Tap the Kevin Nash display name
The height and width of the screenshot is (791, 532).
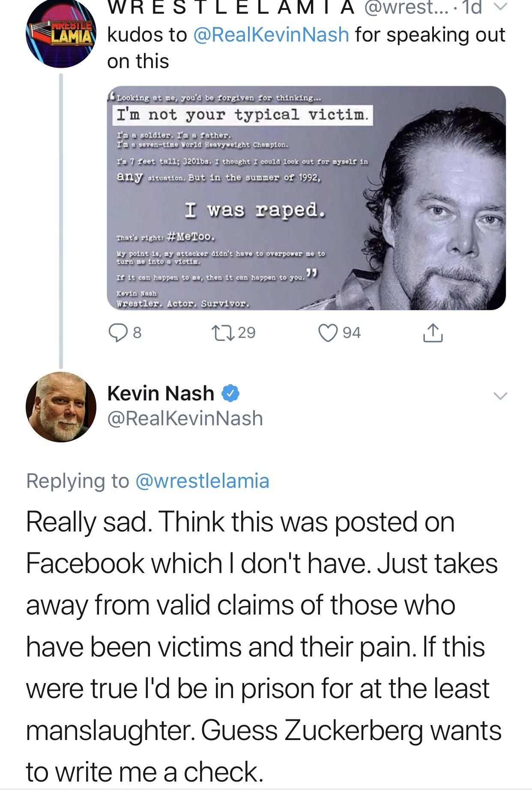(x=161, y=393)
